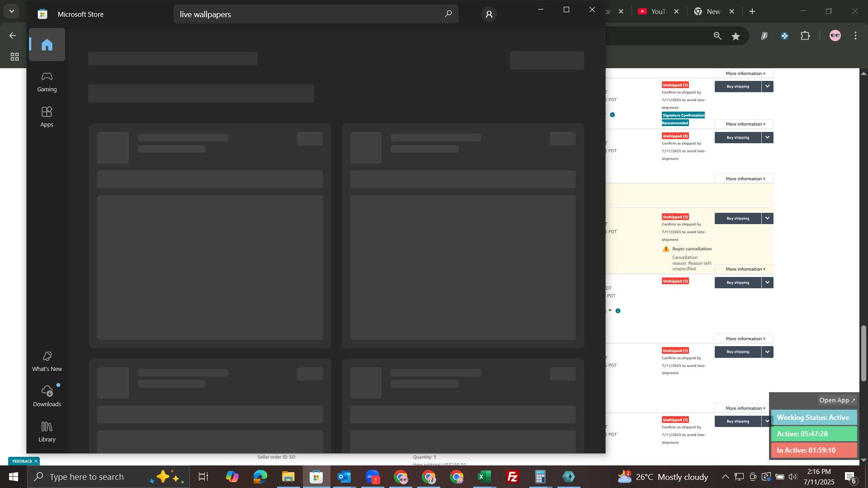Click info icon beside Signature Confirmation row
This screenshot has height=488, width=868.
[x=613, y=115]
